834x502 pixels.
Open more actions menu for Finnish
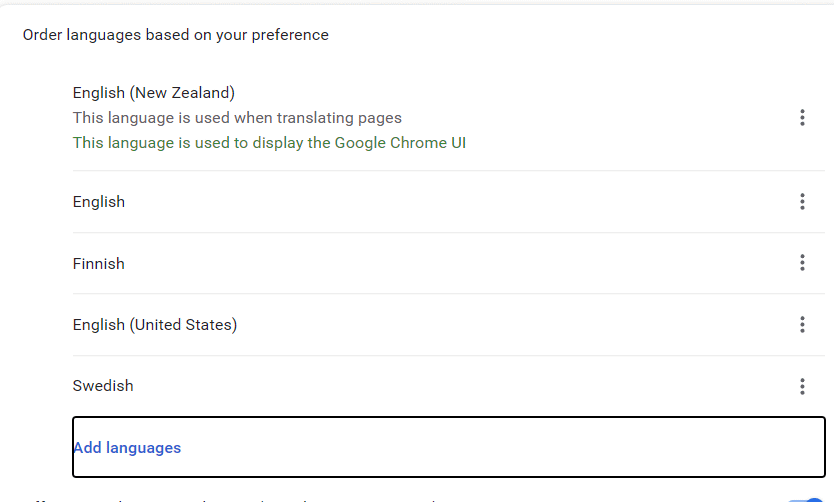click(802, 263)
